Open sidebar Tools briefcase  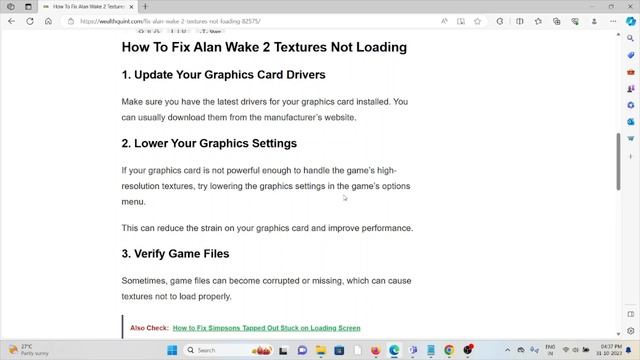point(631,72)
